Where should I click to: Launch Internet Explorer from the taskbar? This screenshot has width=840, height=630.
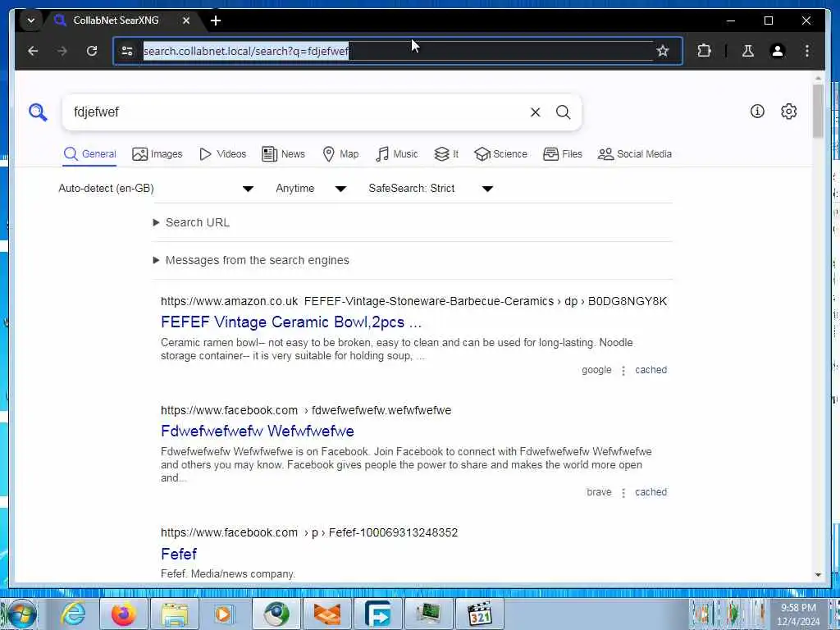73,614
